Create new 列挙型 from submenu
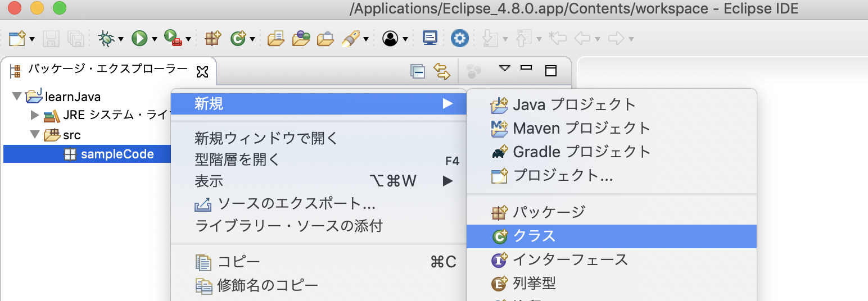Screen dimensions: 868x301 pyautogui.click(x=612, y=284)
